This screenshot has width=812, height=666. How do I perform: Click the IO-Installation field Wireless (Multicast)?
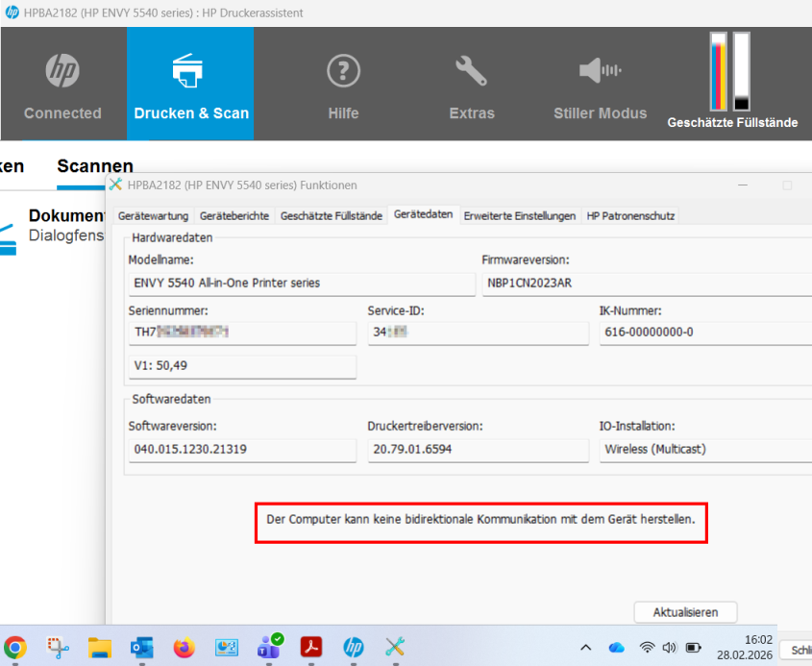(705, 450)
